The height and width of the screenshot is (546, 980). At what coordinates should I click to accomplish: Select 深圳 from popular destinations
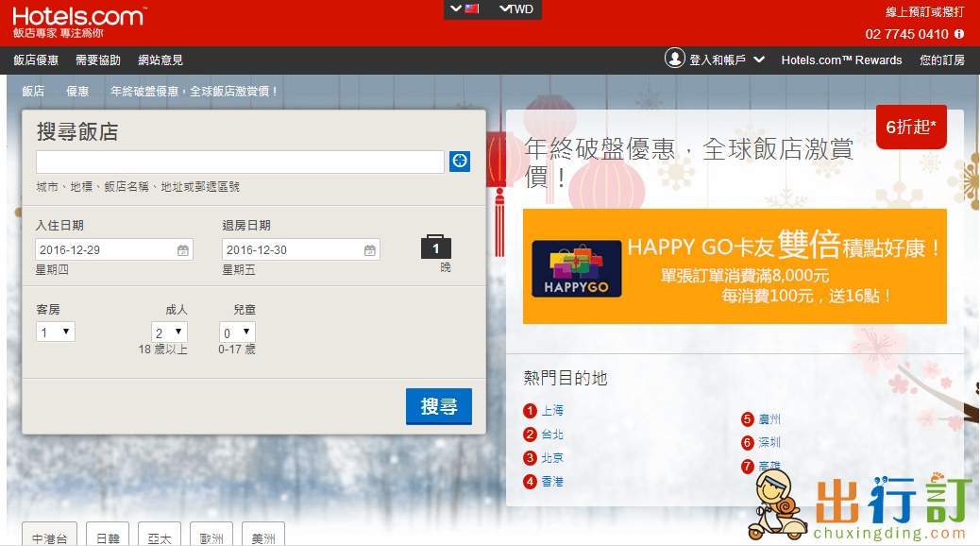(x=769, y=442)
